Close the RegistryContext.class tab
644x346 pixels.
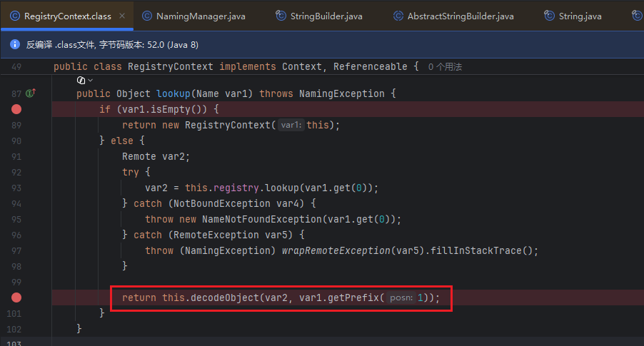[122, 16]
